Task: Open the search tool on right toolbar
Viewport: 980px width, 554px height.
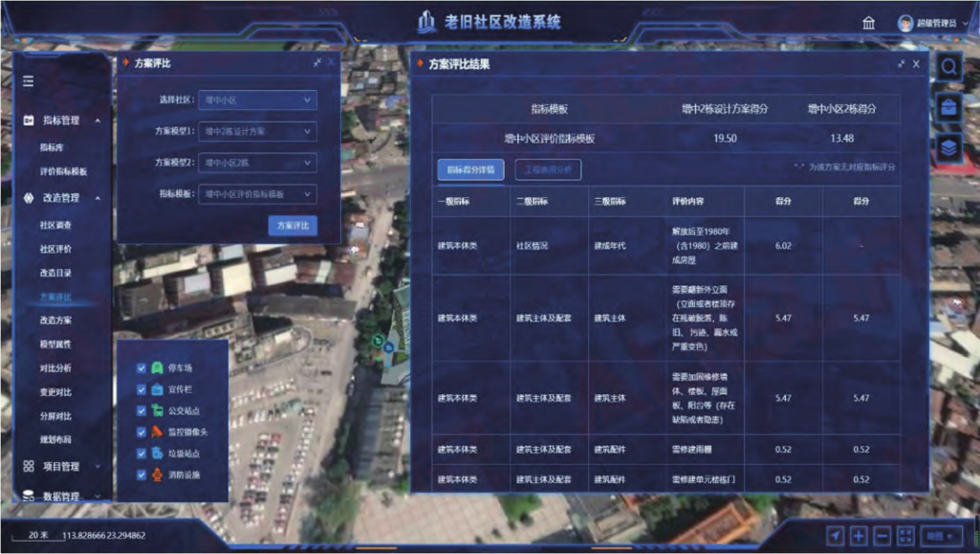Action: (x=948, y=67)
